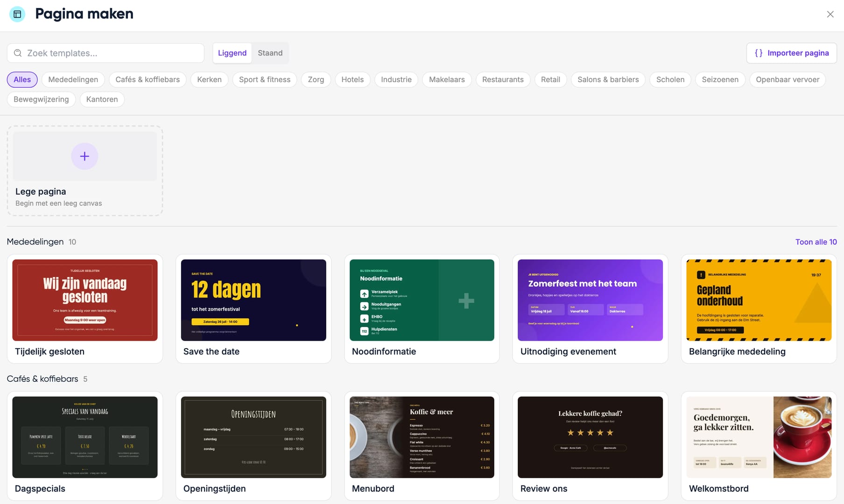Filter by Cafés & koffiebars chip
The image size is (844, 504).
click(x=148, y=80)
